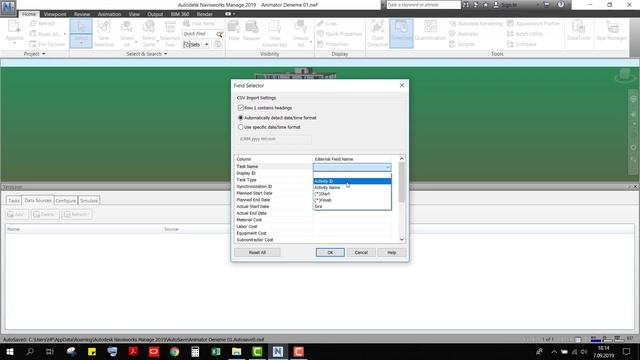Click the Hide icon in Visibility group

[x=234, y=27]
